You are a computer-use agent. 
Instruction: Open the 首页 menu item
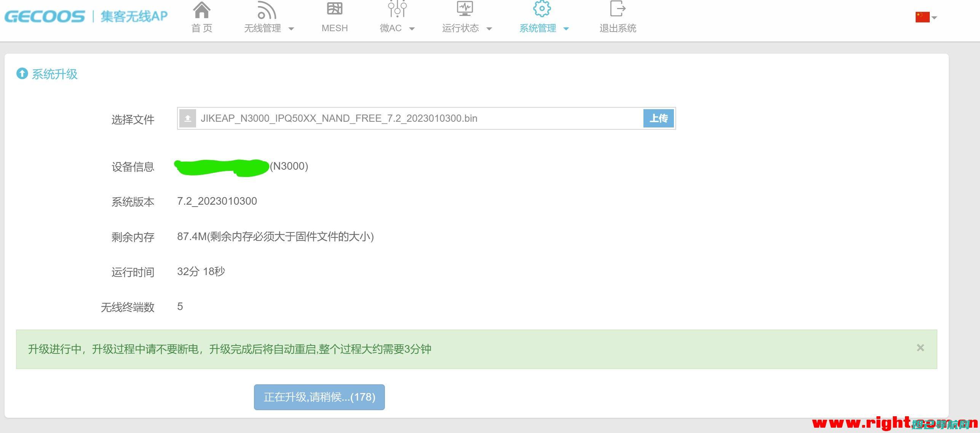(x=202, y=28)
